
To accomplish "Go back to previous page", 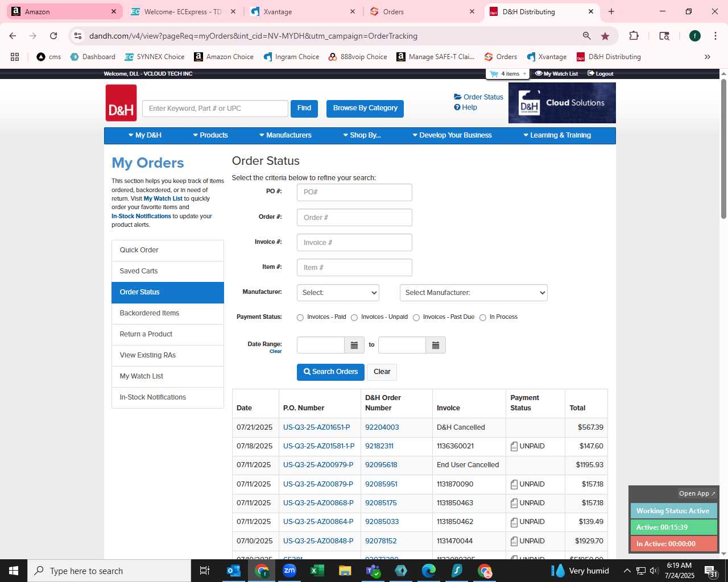I will (13, 36).
